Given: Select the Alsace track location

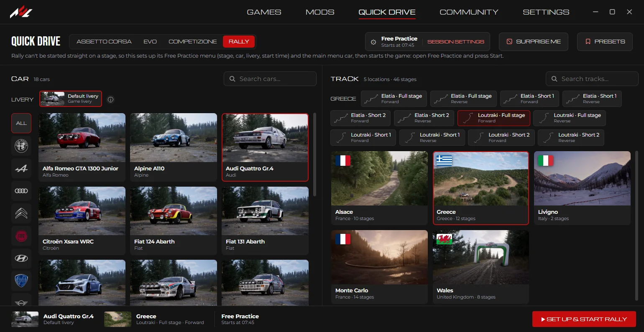Looking at the screenshot, I should pyautogui.click(x=379, y=188).
